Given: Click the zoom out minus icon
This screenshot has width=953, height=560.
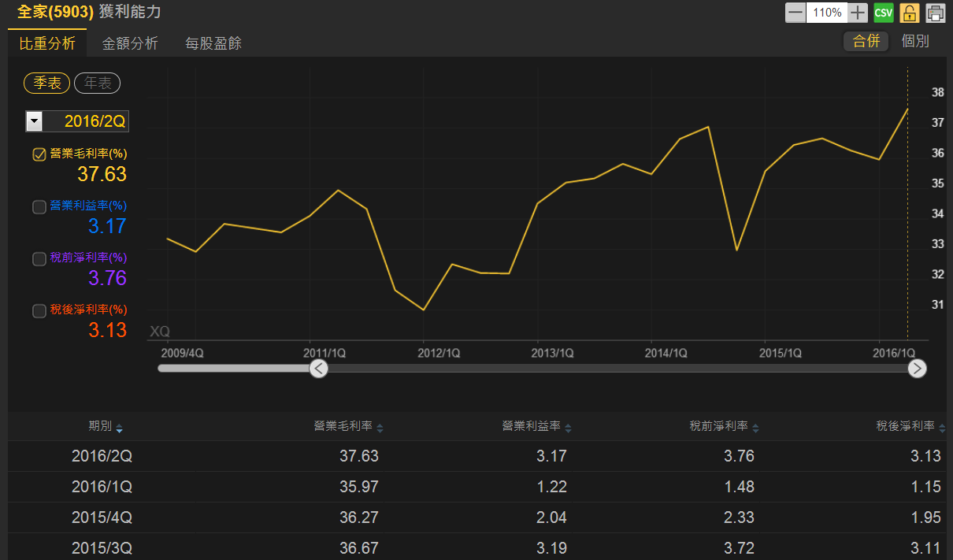Looking at the screenshot, I should [x=795, y=13].
